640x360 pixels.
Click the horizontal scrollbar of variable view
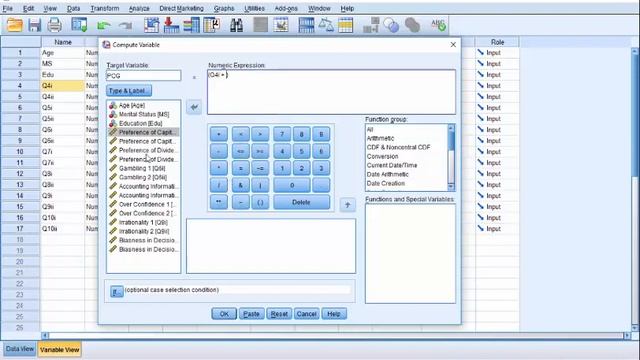(x=336, y=335)
